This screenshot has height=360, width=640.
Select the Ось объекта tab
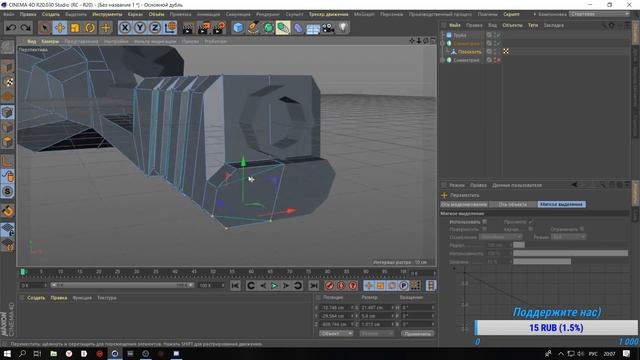click(x=513, y=204)
